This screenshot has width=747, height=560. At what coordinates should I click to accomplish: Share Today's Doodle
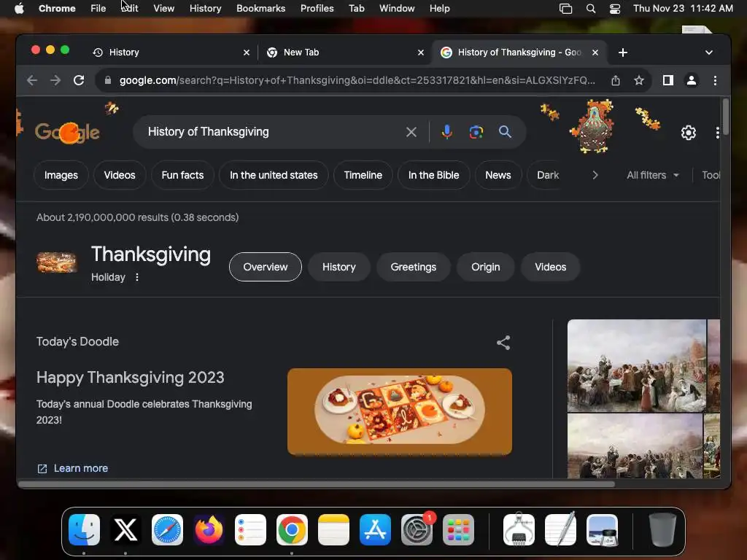pyautogui.click(x=503, y=343)
